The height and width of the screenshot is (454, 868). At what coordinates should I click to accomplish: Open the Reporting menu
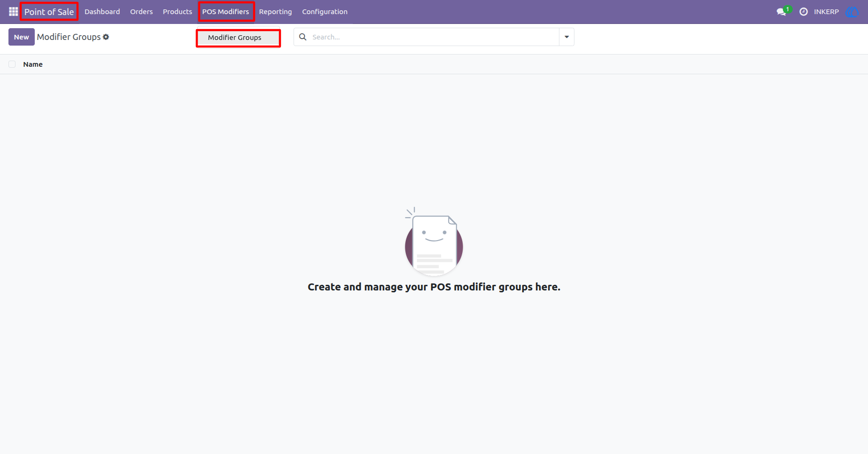coord(275,12)
